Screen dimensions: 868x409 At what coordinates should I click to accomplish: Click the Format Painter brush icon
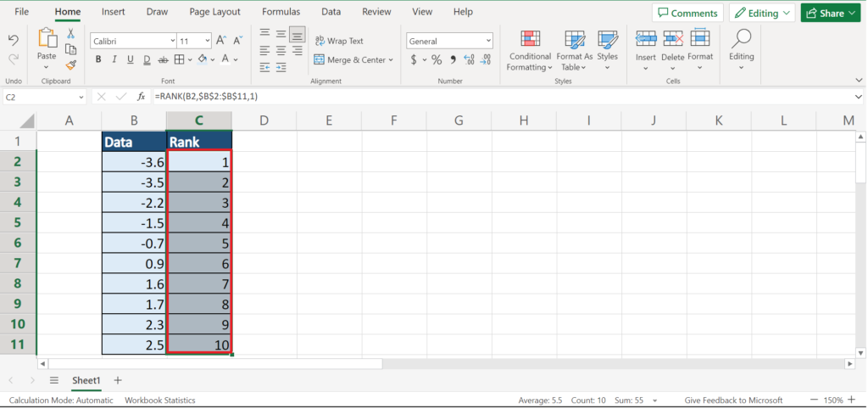click(71, 64)
